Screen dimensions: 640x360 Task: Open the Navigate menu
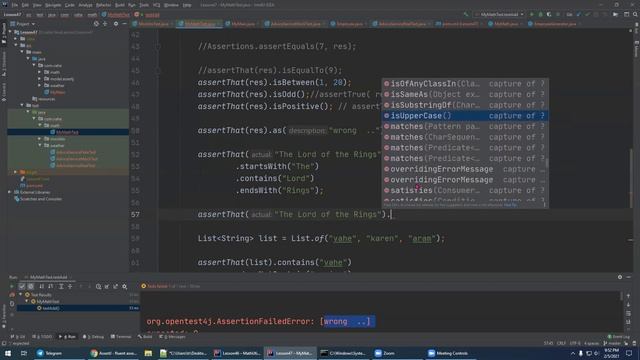point(53,5)
